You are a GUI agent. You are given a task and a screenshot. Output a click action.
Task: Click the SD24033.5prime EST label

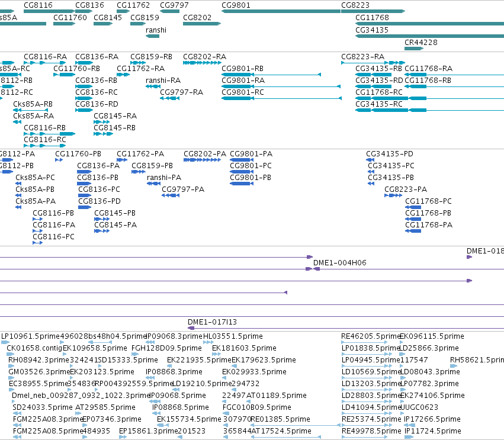(x=43, y=407)
